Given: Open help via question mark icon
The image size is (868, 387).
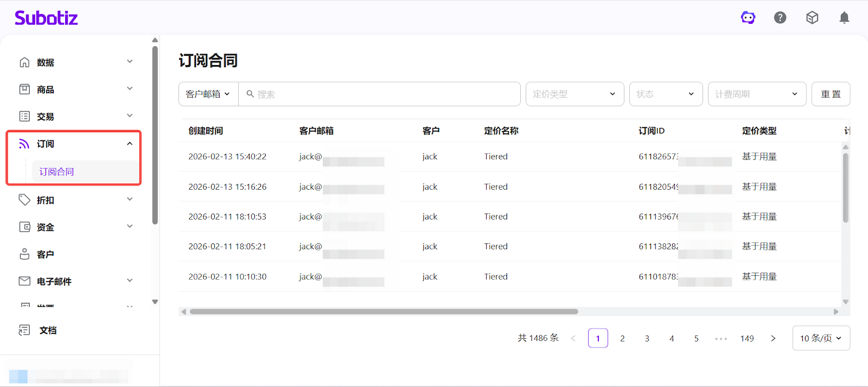Looking at the screenshot, I should click(780, 18).
